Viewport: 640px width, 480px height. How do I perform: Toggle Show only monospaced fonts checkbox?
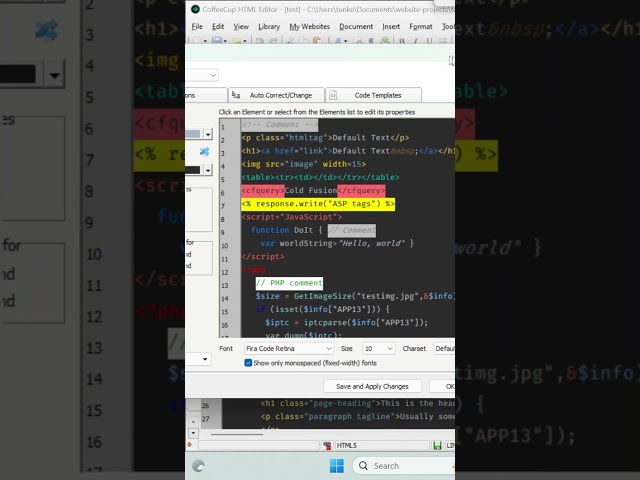coord(248,363)
